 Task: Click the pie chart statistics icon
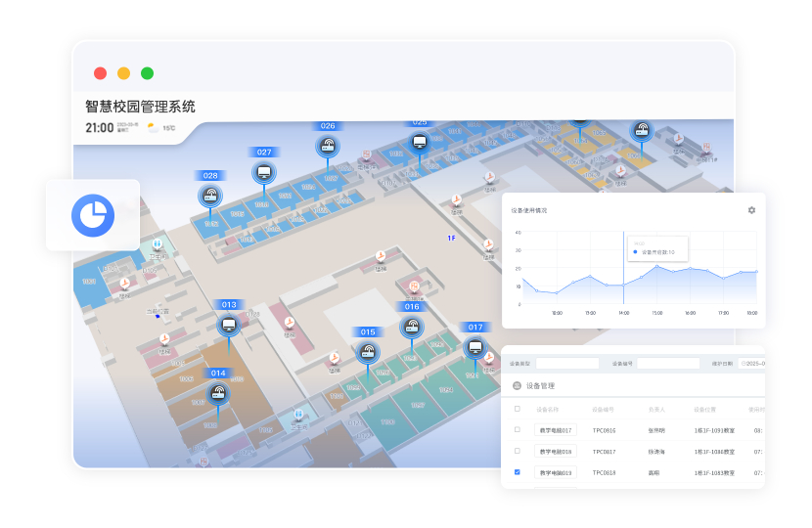coord(93,214)
